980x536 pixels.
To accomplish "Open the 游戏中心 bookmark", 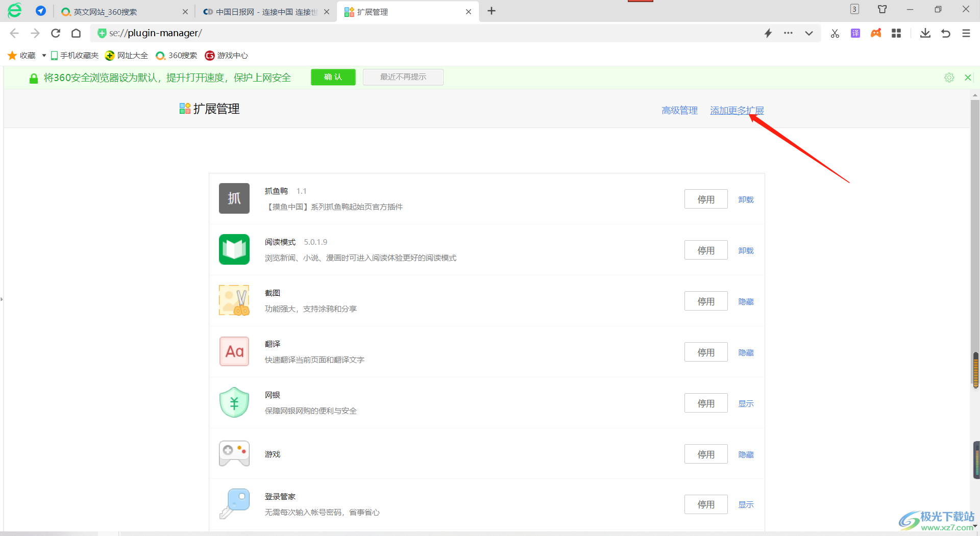I will pos(227,55).
